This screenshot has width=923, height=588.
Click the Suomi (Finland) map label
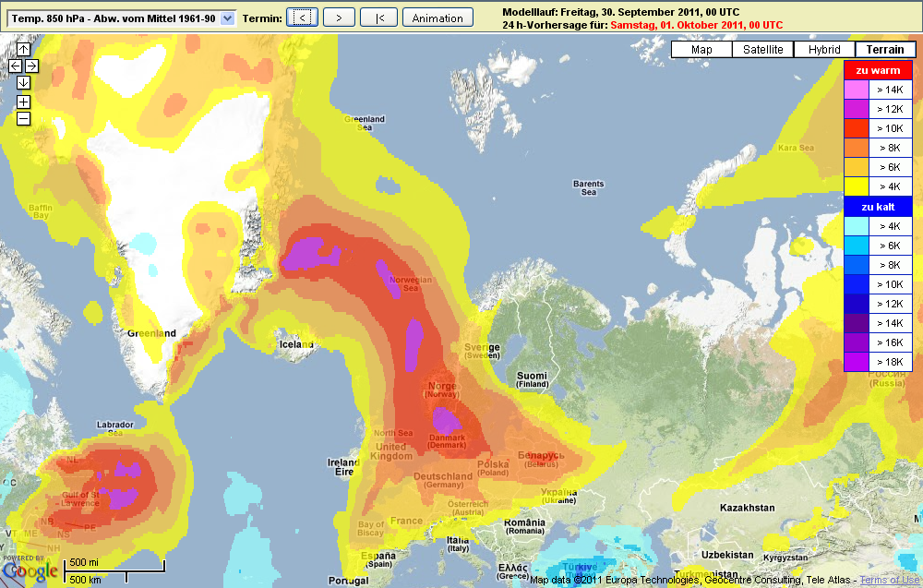point(533,379)
